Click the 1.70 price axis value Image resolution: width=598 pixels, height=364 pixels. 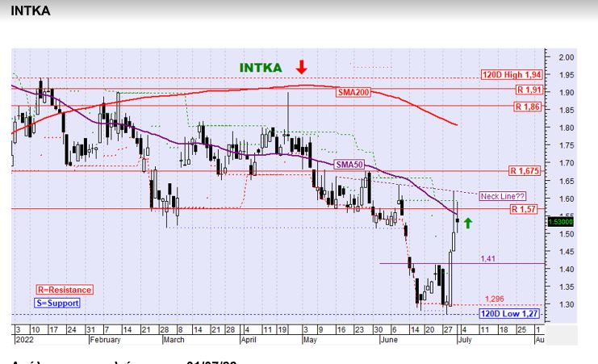point(567,163)
